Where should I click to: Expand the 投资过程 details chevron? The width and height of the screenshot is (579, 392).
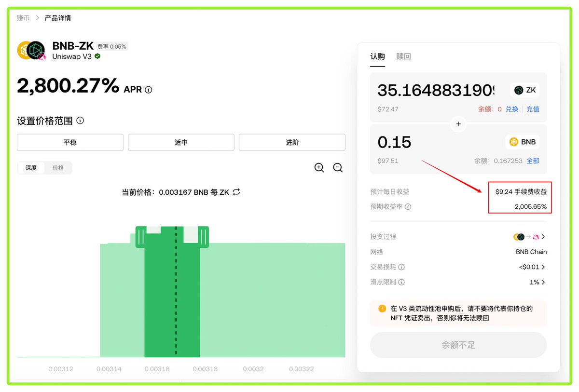click(543, 237)
